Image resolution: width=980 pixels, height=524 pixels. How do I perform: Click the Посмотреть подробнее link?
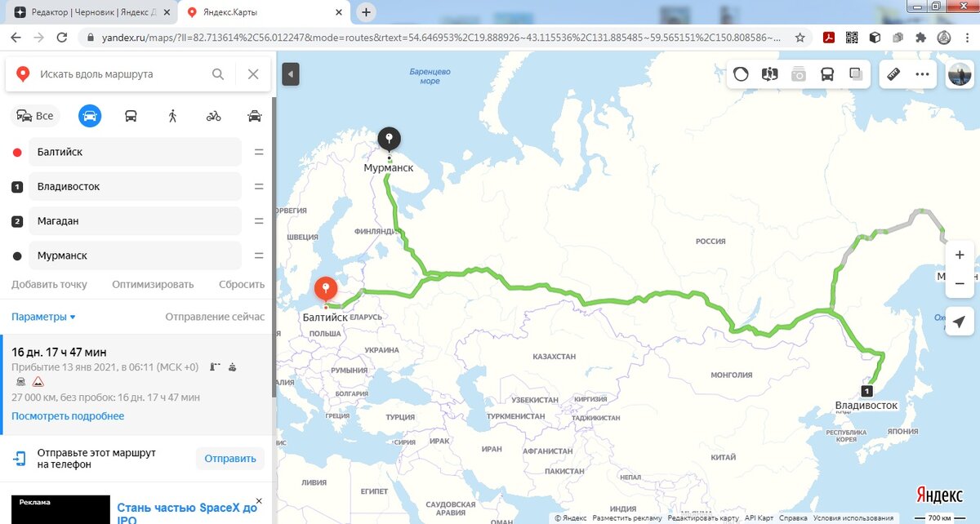68,416
